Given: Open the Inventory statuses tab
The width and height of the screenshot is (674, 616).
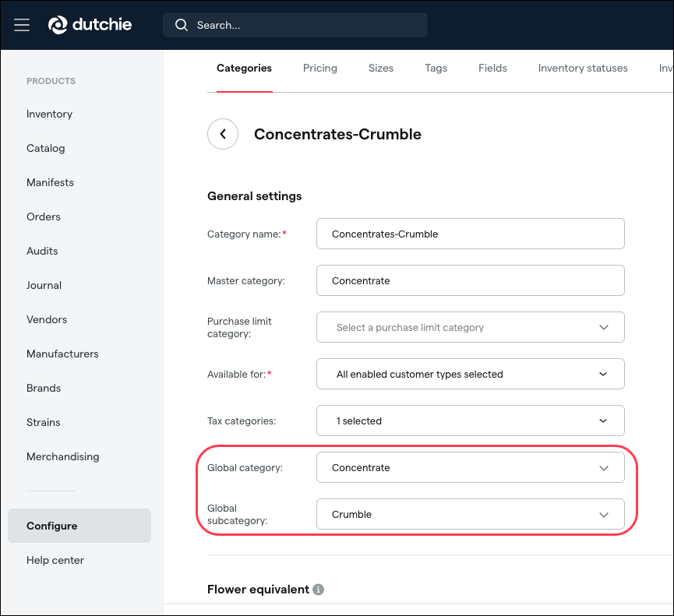Looking at the screenshot, I should click(x=582, y=69).
